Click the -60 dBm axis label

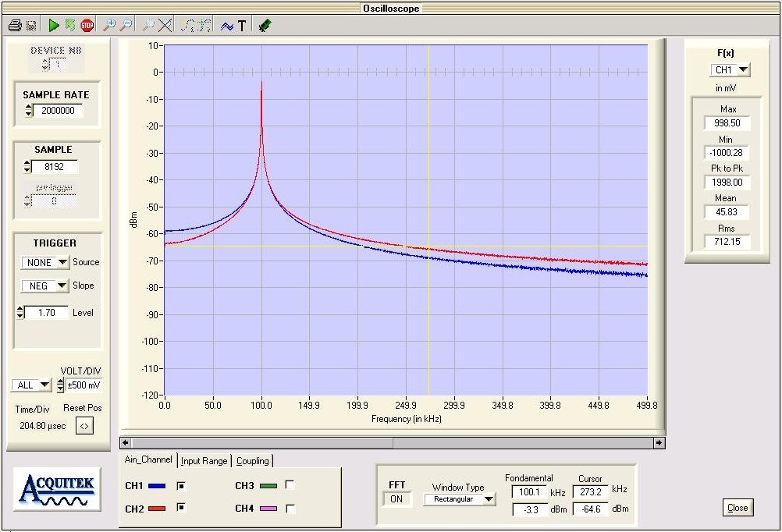(151, 233)
